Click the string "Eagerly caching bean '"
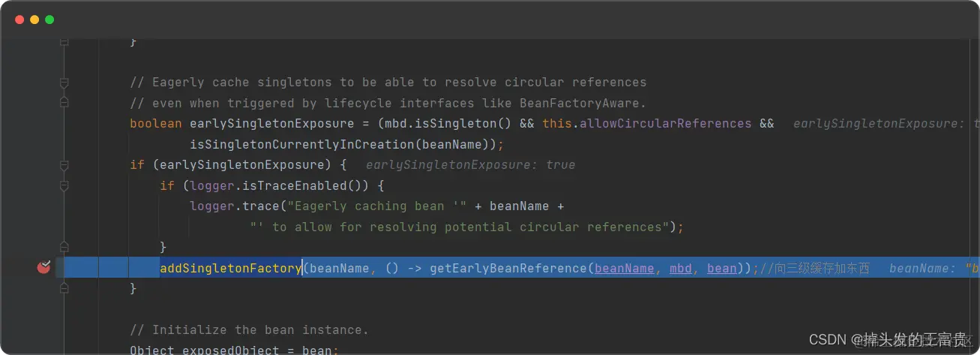Screen dimensions: 980x355 377,206
